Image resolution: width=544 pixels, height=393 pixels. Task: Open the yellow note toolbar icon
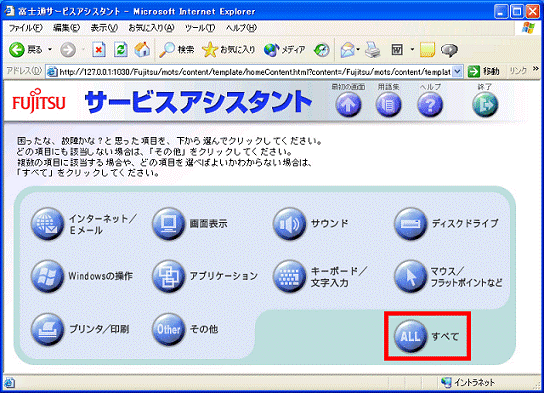[427, 50]
